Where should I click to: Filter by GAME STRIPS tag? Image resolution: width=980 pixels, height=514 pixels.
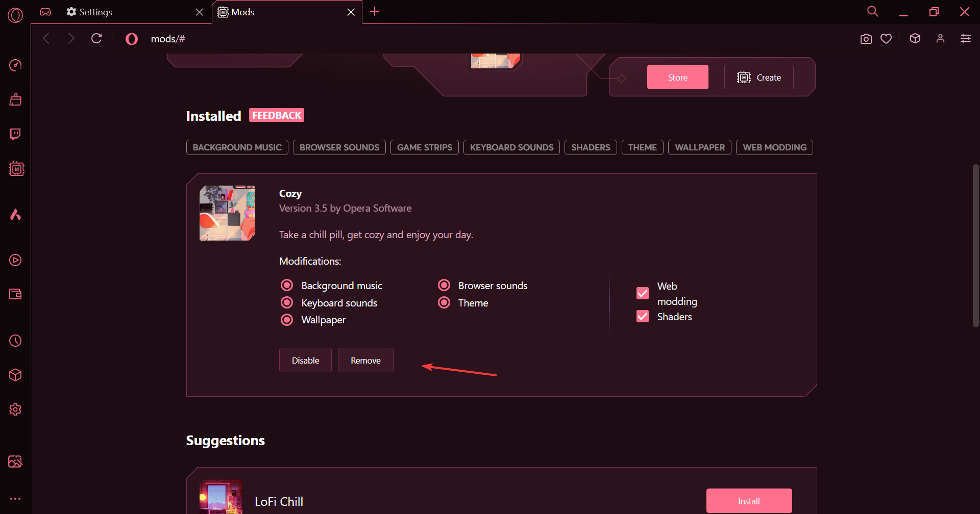click(425, 147)
